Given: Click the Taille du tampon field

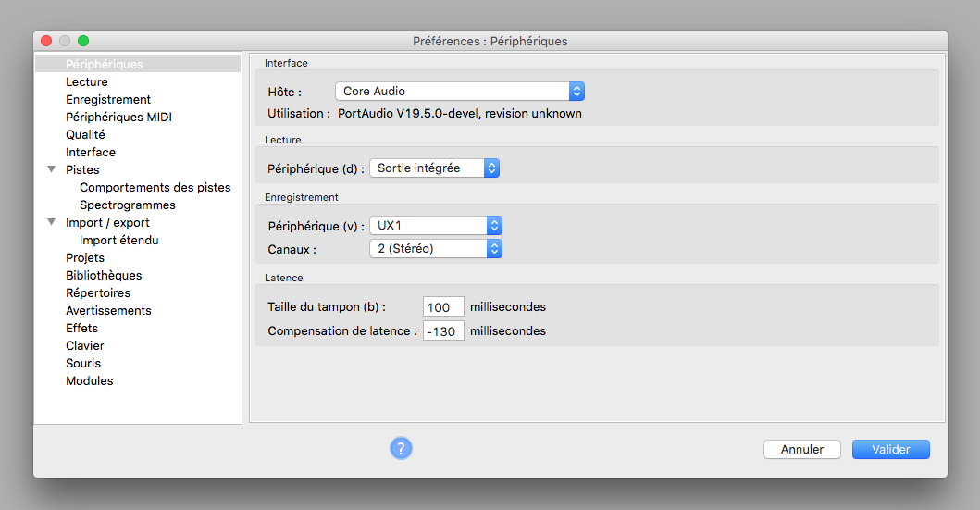Looking at the screenshot, I should point(443,307).
